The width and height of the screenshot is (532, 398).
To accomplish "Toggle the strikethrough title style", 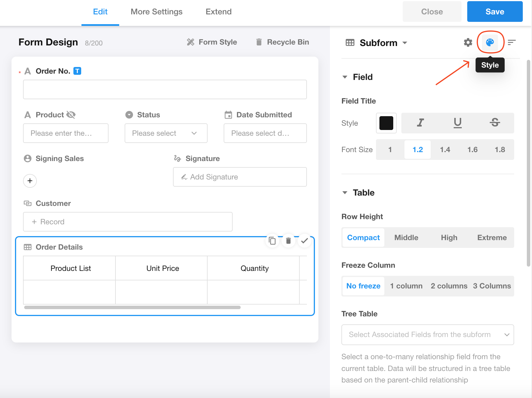I will [495, 123].
